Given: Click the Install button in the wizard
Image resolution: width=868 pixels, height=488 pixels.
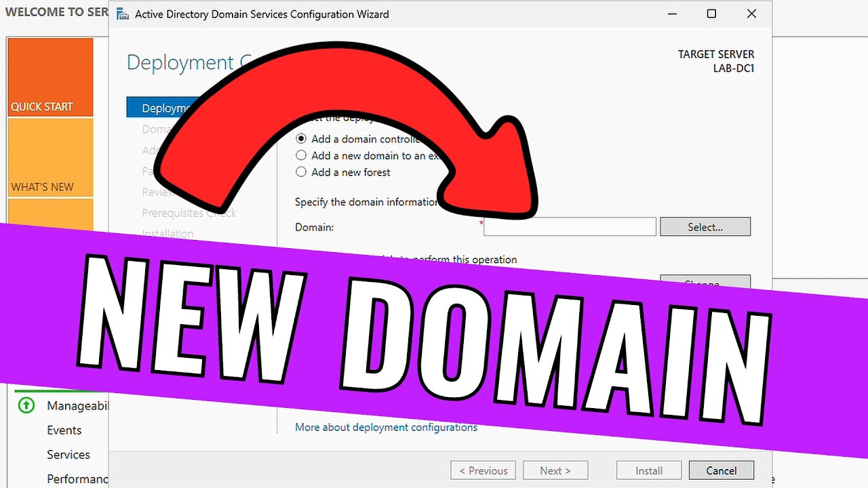Looking at the screenshot, I should pyautogui.click(x=649, y=470).
